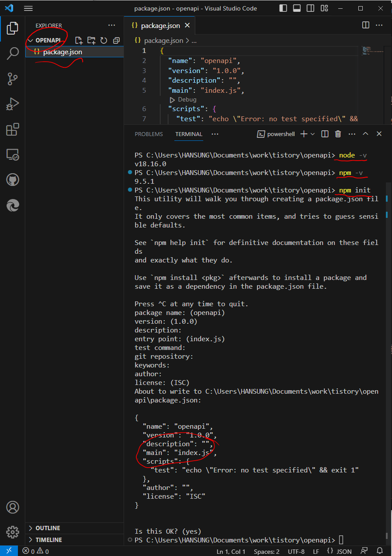Change end of line sequence LF
Viewport: 392px width, 556px height.
pos(316,551)
